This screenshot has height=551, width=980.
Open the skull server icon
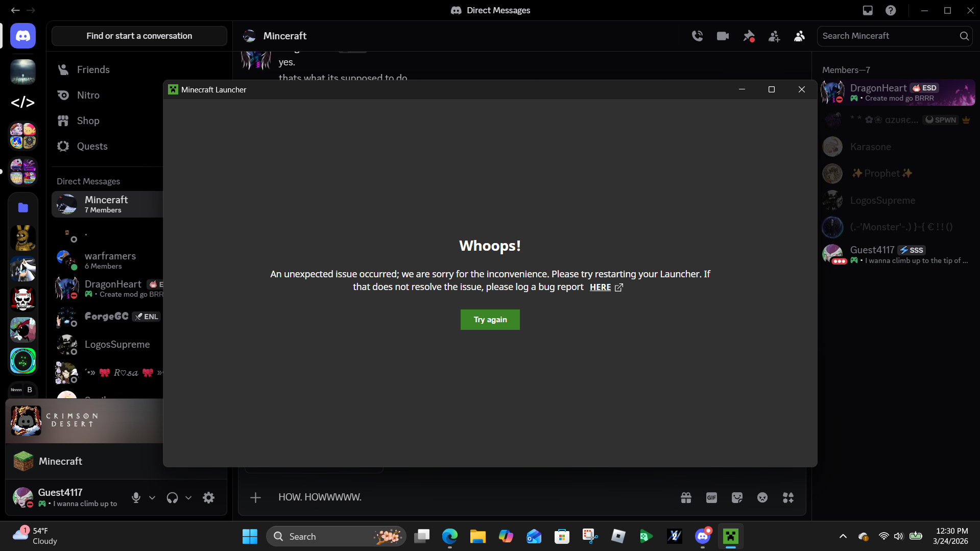(x=23, y=299)
